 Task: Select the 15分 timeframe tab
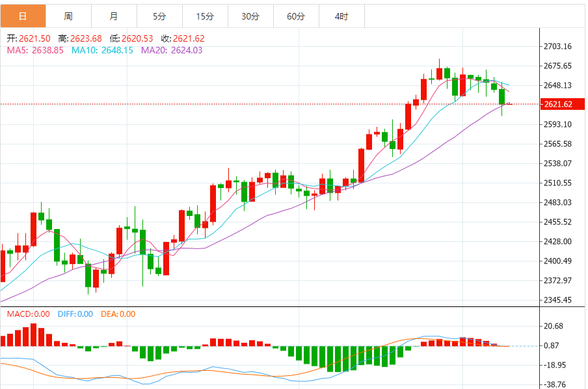point(205,16)
